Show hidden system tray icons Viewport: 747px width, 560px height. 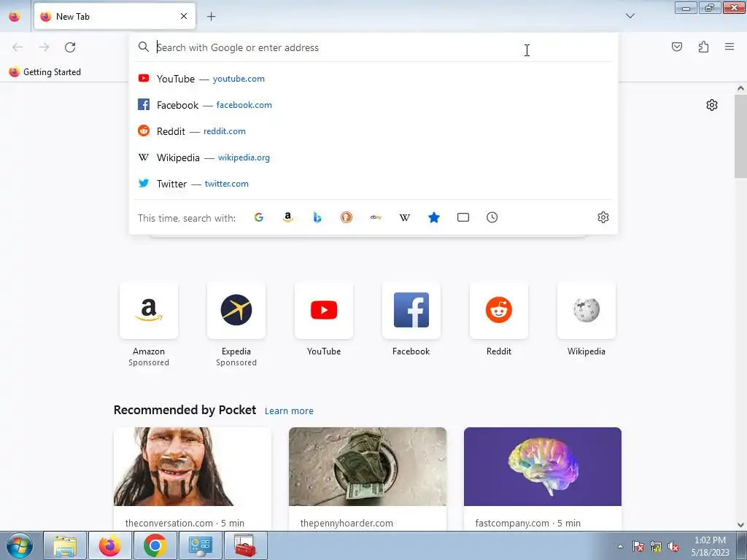click(620, 546)
